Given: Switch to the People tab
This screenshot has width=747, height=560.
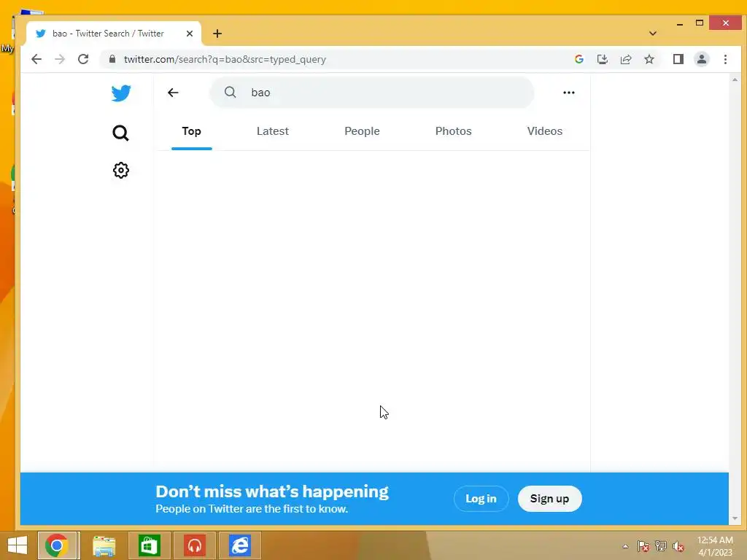Looking at the screenshot, I should point(362,131).
